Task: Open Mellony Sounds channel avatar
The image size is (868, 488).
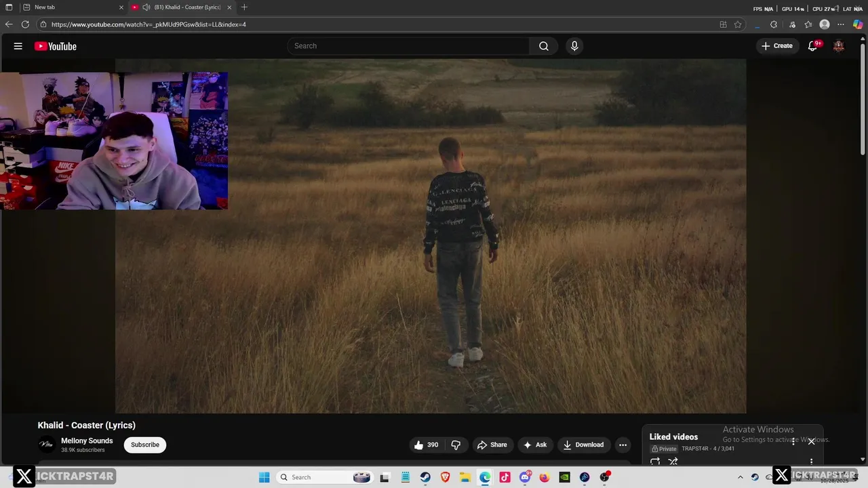Action: [x=47, y=445]
